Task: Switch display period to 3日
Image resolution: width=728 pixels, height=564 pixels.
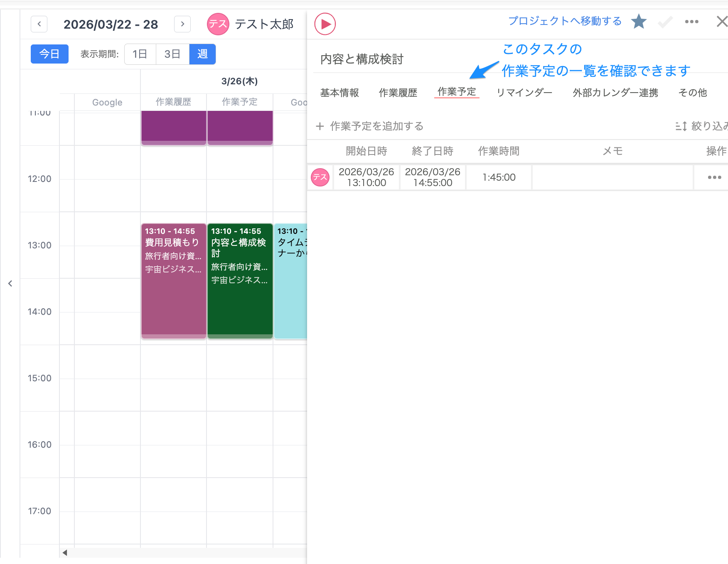Action: 172,54
